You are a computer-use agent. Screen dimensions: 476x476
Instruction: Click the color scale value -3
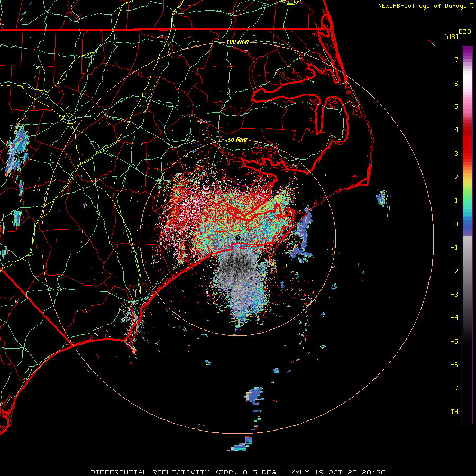[x=454, y=295]
